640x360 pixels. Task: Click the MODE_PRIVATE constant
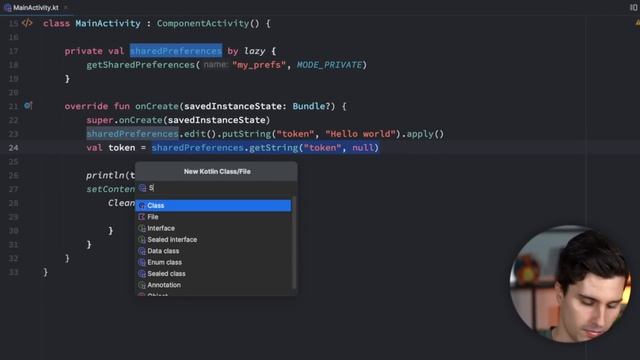[x=329, y=65]
